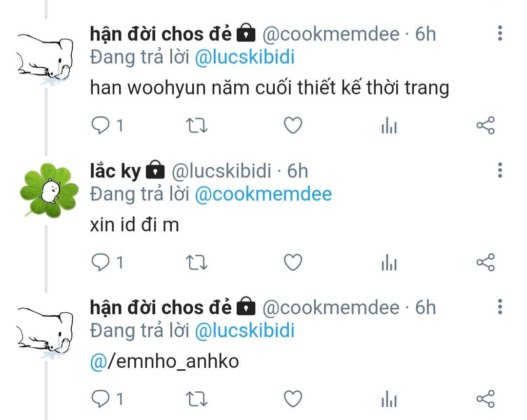Share the 'xin id đi m' reply
The image size is (527, 420).
[486, 262]
